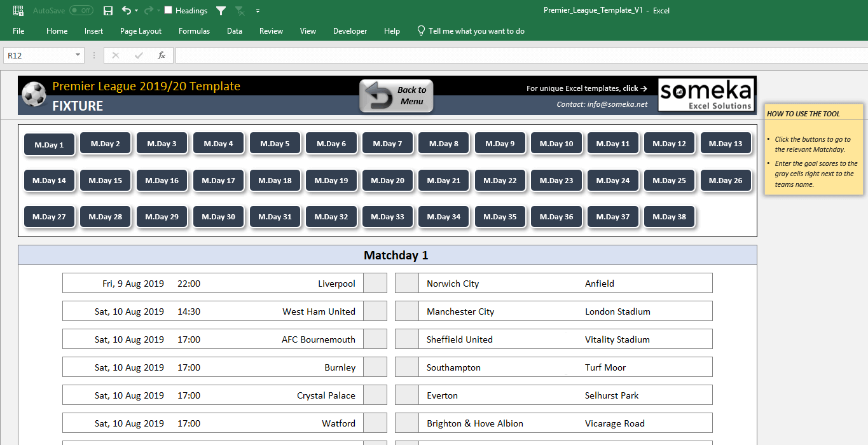Viewport: 868px width, 445px height.
Task: Click the spreadsheet icon in title bar
Action: pos(18,11)
